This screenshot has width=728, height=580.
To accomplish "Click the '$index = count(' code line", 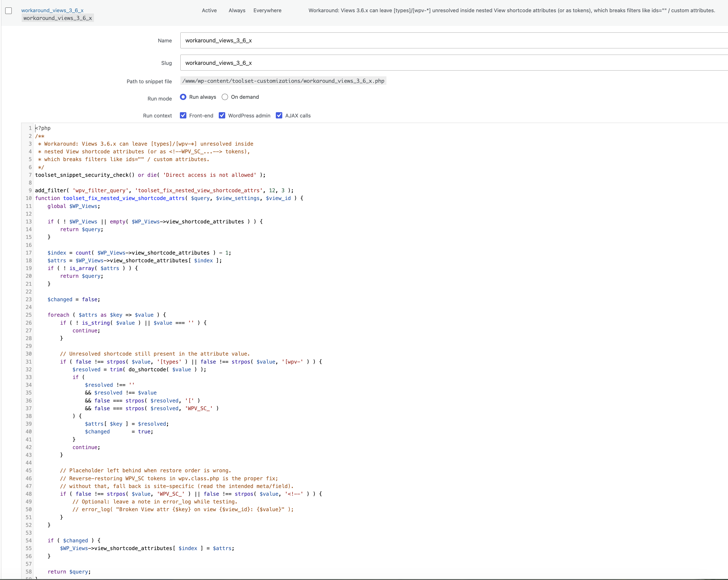I will coord(140,253).
